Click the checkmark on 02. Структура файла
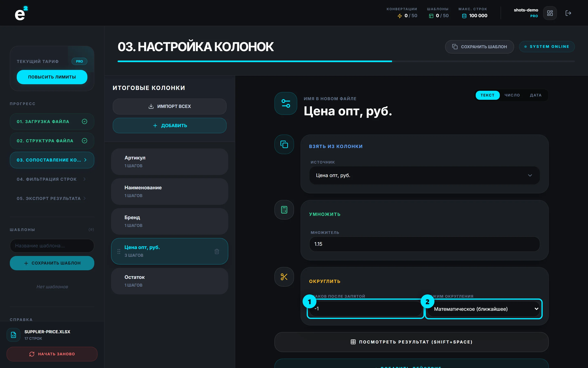This screenshot has width=588, height=368. 85,141
